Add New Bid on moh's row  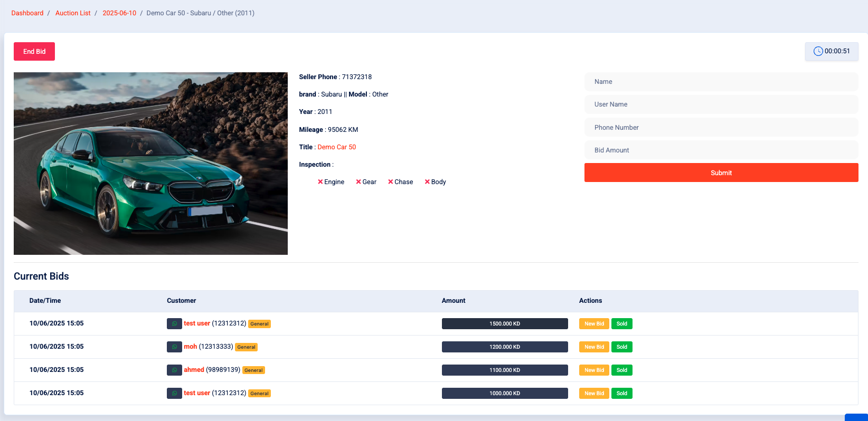tap(593, 347)
